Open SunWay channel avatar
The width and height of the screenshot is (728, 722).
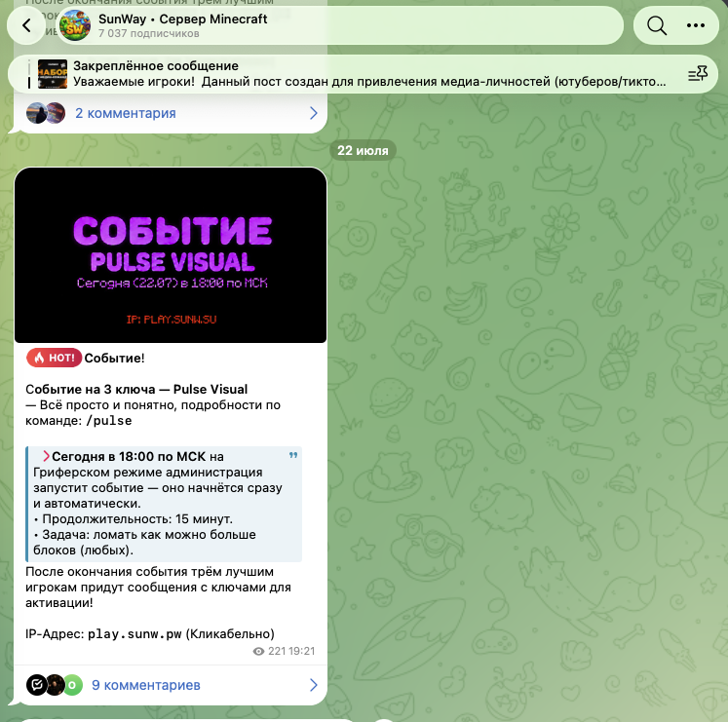click(x=75, y=25)
